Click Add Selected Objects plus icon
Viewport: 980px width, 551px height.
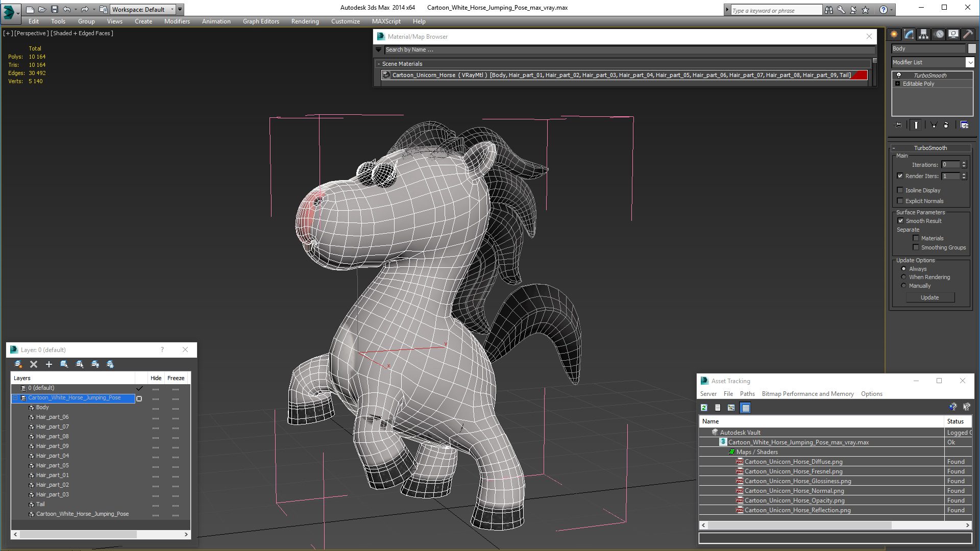(x=49, y=364)
